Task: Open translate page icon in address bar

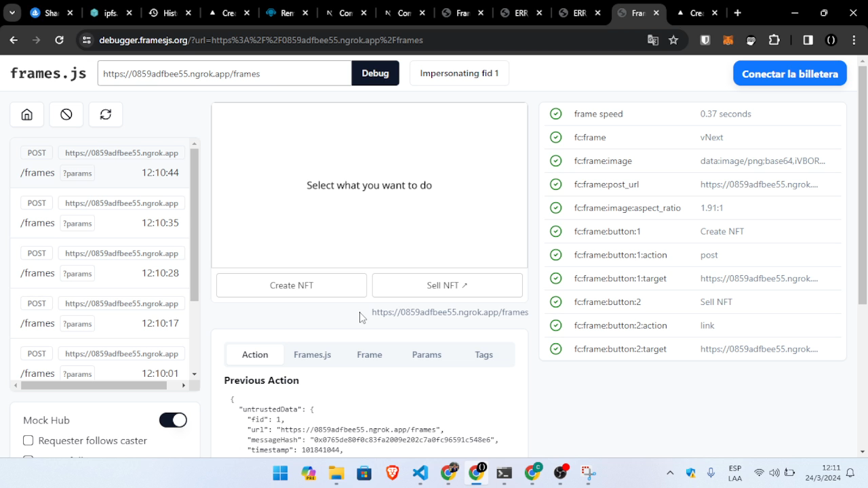Action: pyautogui.click(x=653, y=40)
